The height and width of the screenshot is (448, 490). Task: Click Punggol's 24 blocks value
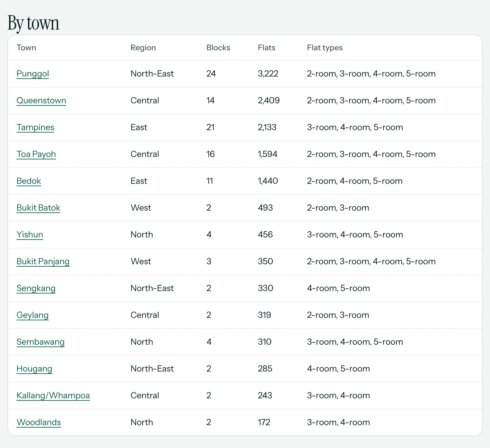coord(211,74)
